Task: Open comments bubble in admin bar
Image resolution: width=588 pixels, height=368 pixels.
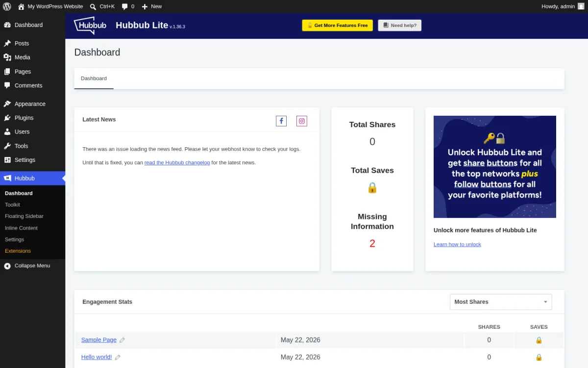Action: [x=128, y=6]
